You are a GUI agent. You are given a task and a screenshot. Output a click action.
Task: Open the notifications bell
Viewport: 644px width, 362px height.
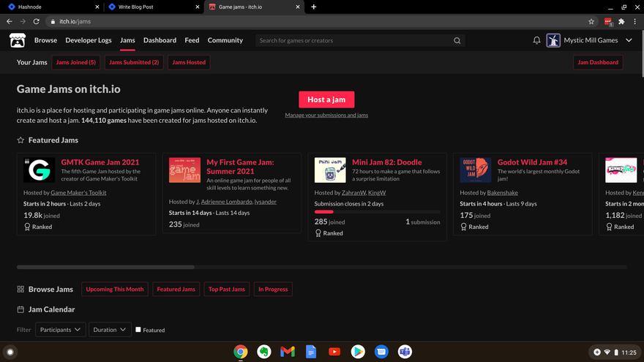[536, 41]
